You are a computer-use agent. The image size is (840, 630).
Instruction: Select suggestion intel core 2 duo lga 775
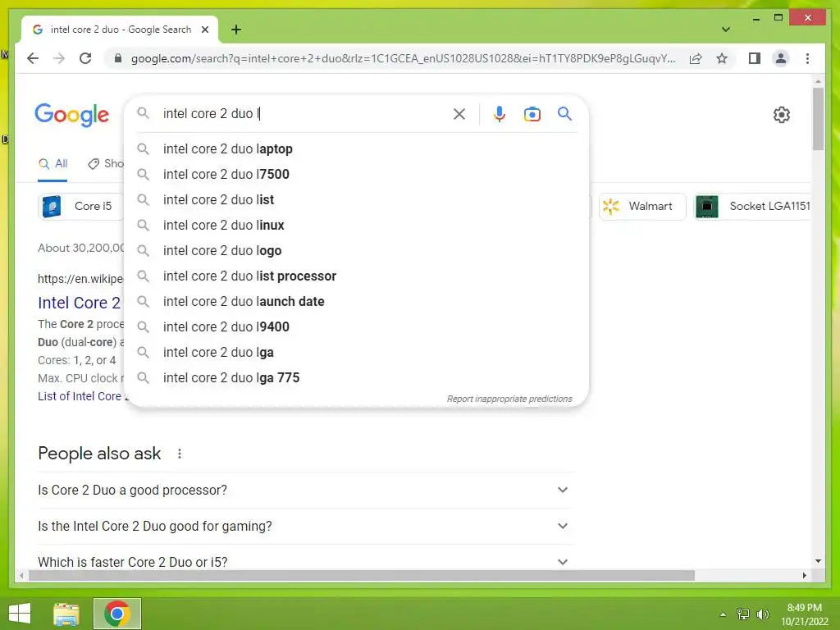pyautogui.click(x=356, y=377)
